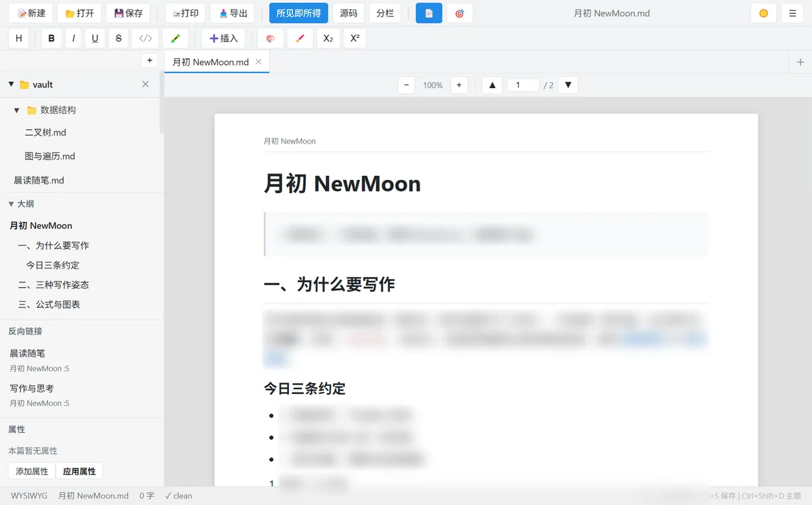812x505 pixels.
Task: Jump to outline 今日三条约定
Action: click(x=53, y=265)
